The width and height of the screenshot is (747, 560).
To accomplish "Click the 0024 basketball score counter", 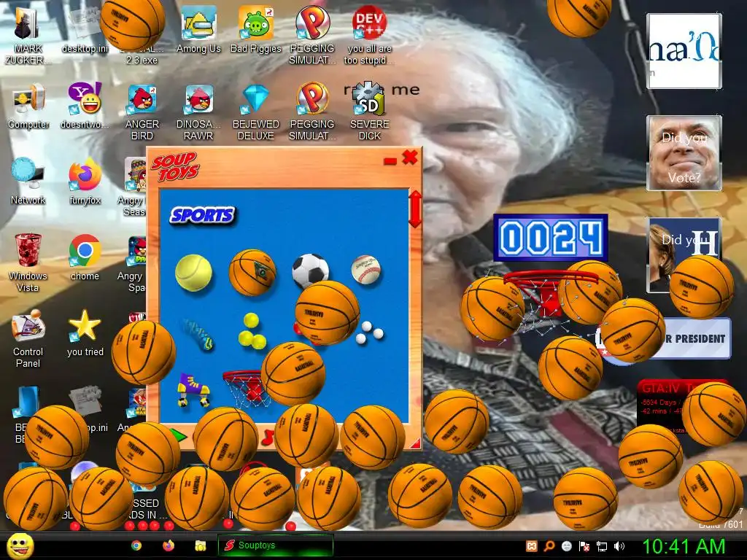I will [x=550, y=237].
